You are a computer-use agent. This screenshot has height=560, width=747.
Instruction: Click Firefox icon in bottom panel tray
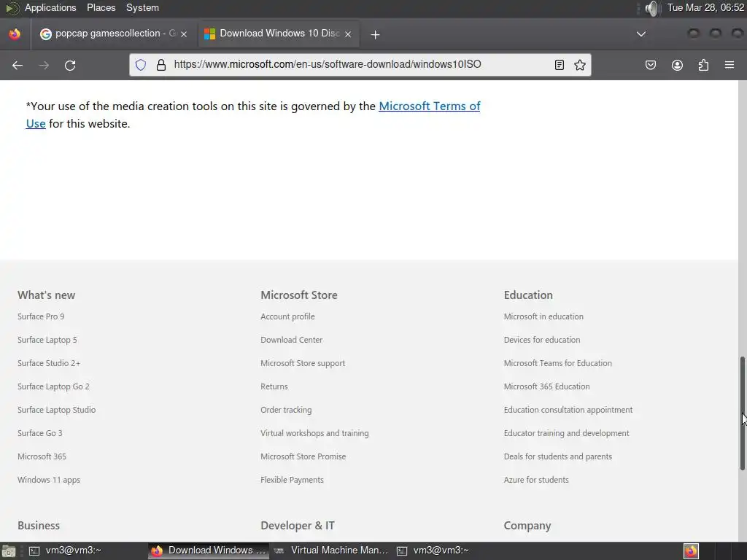point(691,551)
